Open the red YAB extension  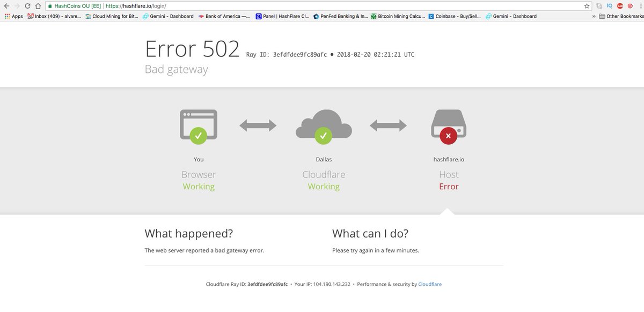coord(620,6)
